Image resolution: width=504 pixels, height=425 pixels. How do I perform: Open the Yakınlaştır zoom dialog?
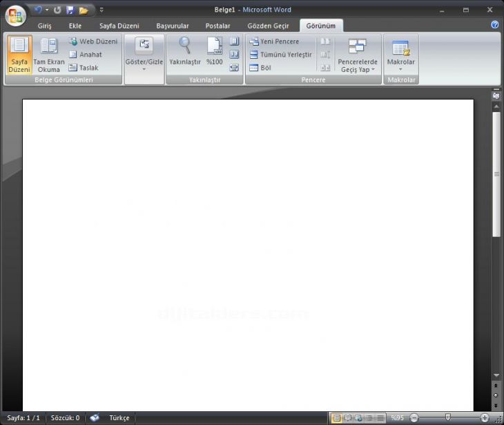pos(185,51)
